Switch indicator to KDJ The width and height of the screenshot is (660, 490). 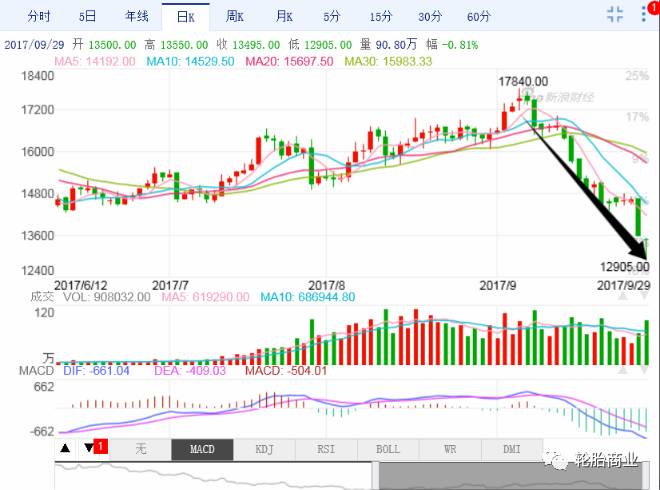pos(264,449)
